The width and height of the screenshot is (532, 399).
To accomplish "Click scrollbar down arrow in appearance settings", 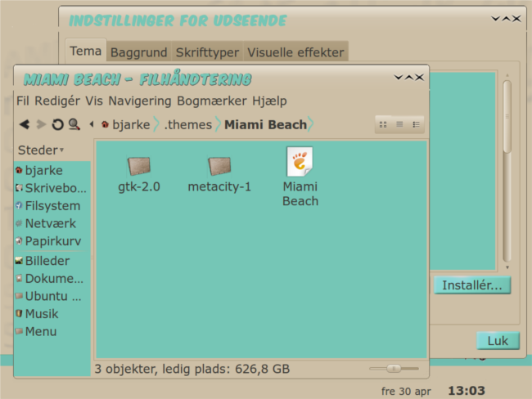I will (x=507, y=267).
